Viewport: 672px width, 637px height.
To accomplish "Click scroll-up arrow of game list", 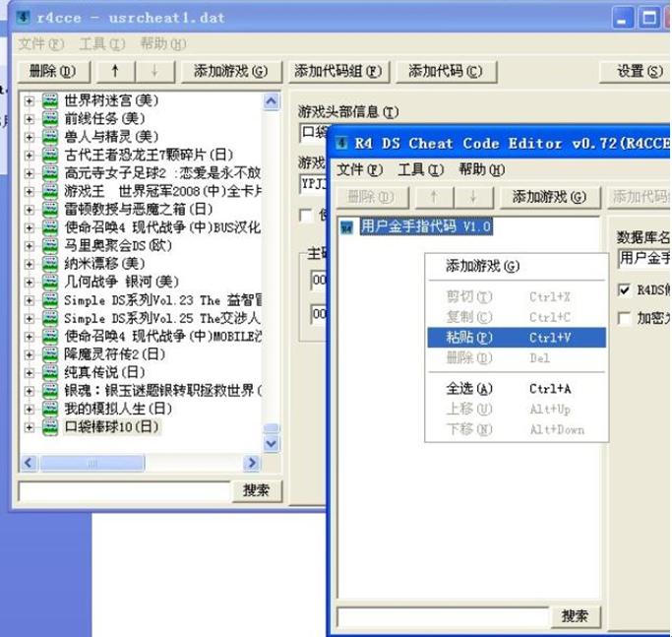I will (272, 101).
